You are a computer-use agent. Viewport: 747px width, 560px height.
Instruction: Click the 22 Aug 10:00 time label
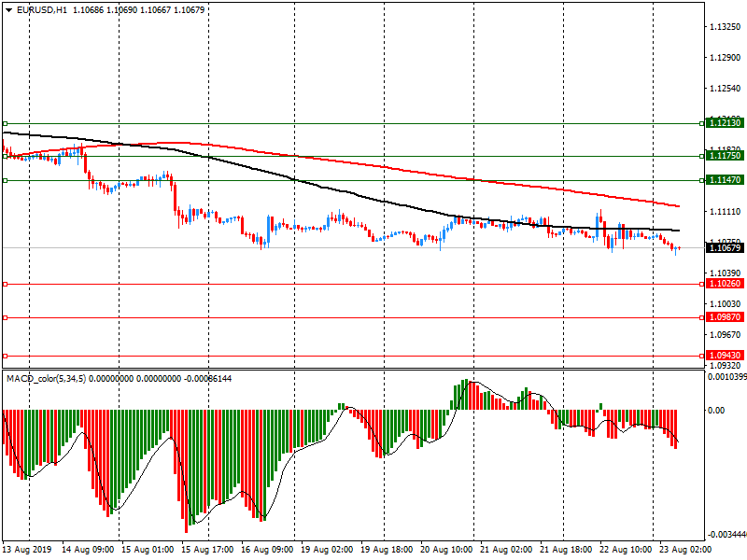[x=626, y=550]
